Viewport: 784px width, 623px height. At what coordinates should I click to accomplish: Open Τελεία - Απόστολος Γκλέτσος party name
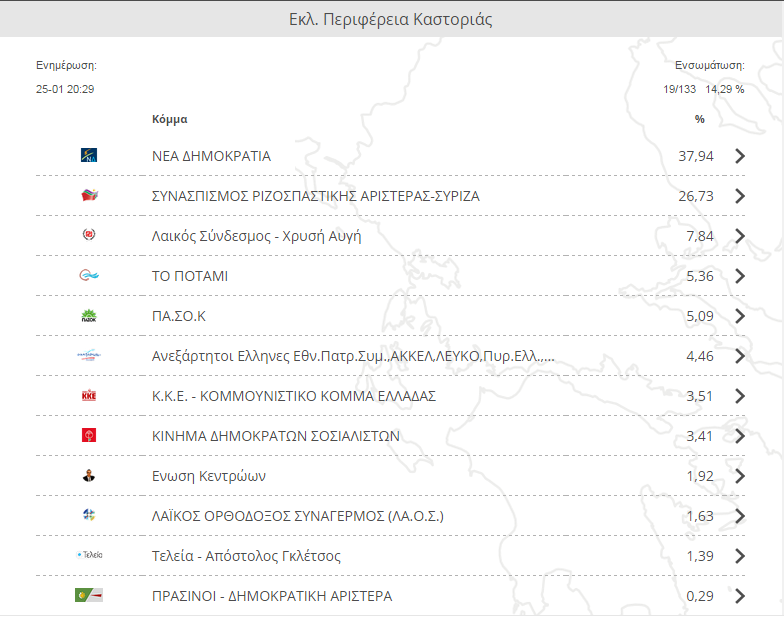tap(246, 556)
